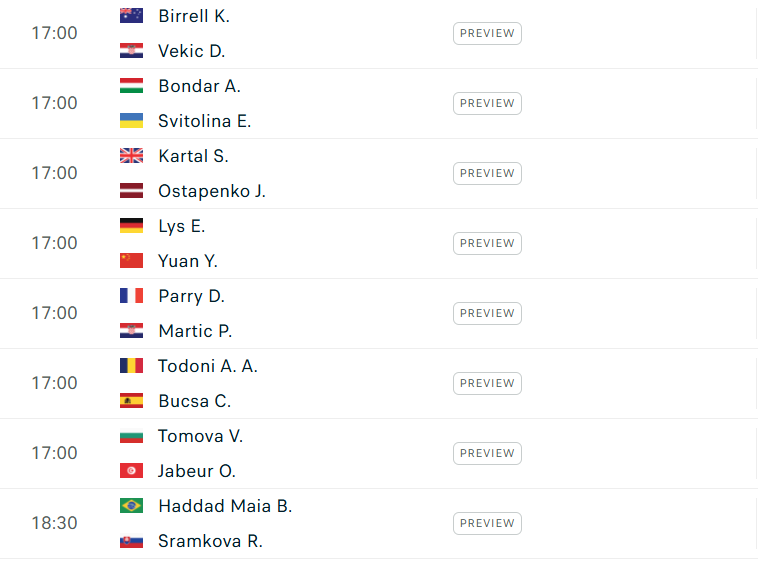Open the Preview for Tomova vs Jabeur
Screen dimensions: 758x562
487,453
